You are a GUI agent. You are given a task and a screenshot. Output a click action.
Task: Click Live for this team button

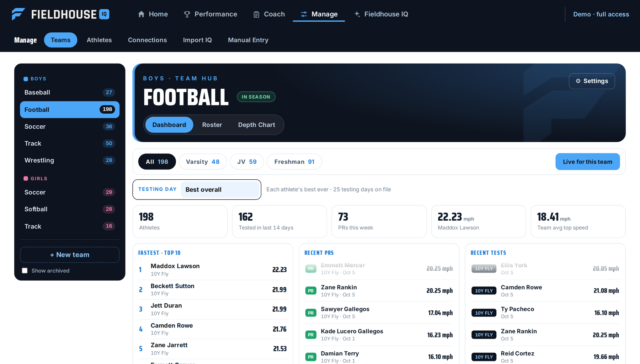pos(587,162)
